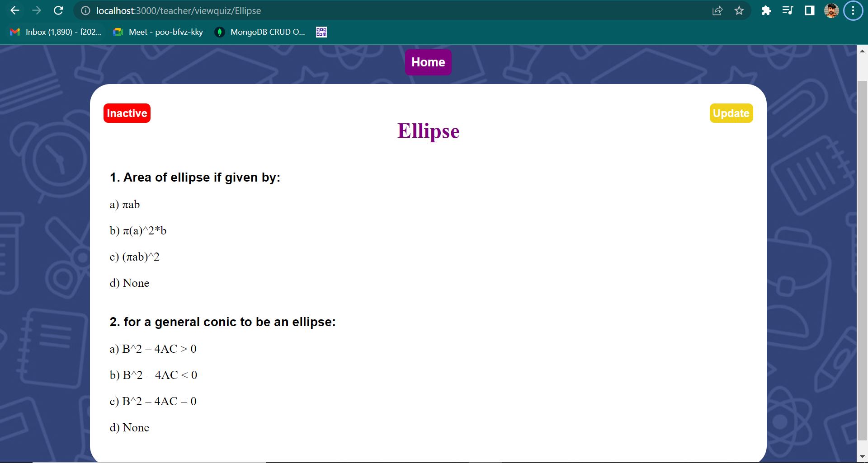The width and height of the screenshot is (868, 463).
Task: Toggle the Inactive quiz status button
Action: click(x=127, y=113)
